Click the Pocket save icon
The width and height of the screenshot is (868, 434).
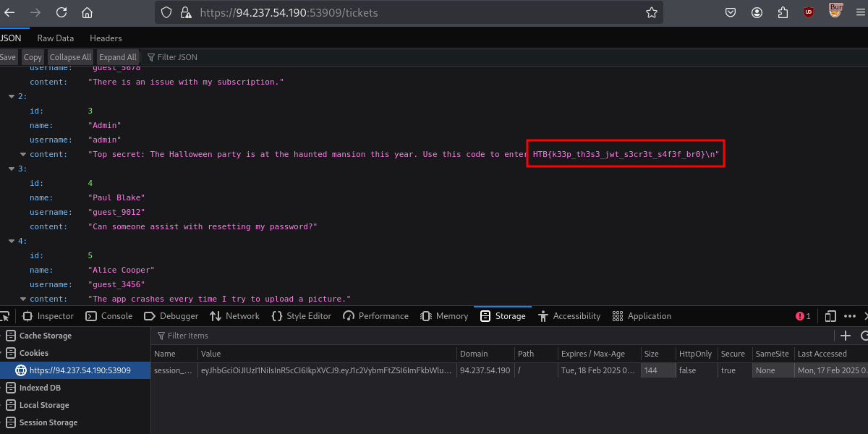pyautogui.click(x=731, y=12)
